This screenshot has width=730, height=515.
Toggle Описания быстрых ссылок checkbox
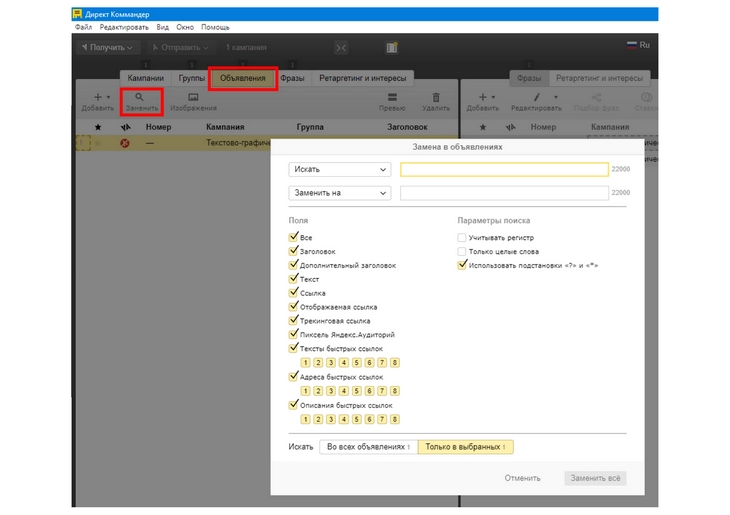click(293, 405)
